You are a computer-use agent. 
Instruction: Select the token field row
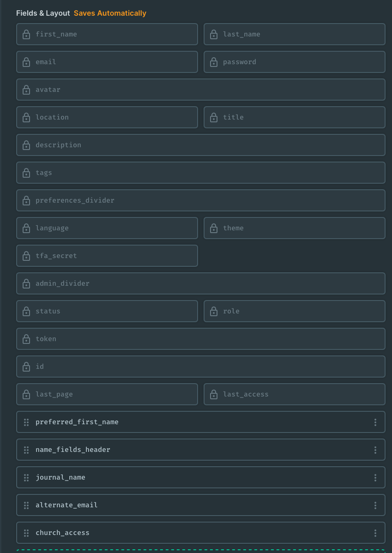point(200,339)
